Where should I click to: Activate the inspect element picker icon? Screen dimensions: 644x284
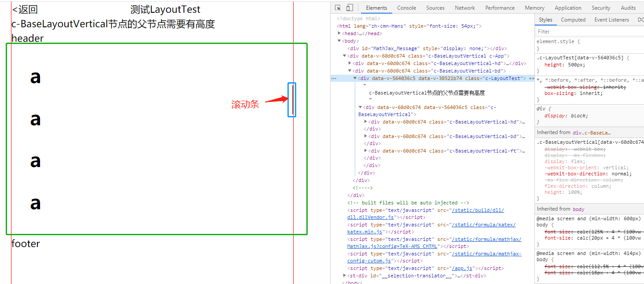tap(338, 8)
